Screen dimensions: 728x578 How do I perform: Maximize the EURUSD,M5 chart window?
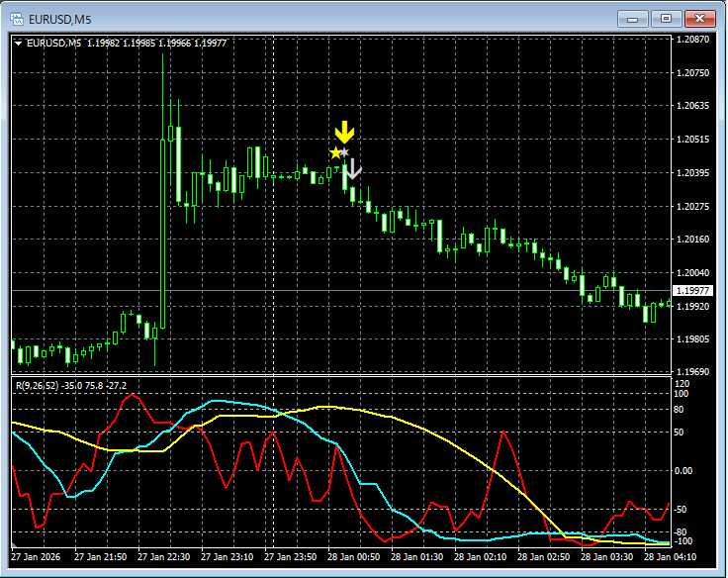click(x=666, y=18)
